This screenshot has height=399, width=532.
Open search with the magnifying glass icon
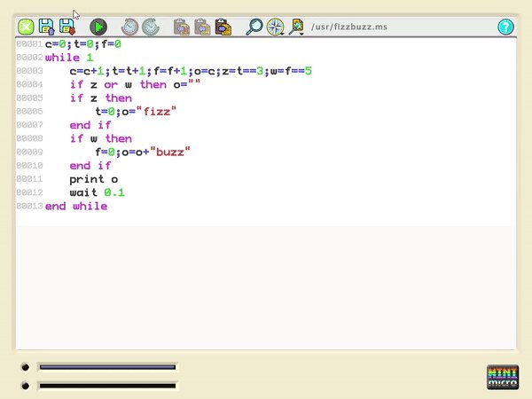tap(254, 27)
